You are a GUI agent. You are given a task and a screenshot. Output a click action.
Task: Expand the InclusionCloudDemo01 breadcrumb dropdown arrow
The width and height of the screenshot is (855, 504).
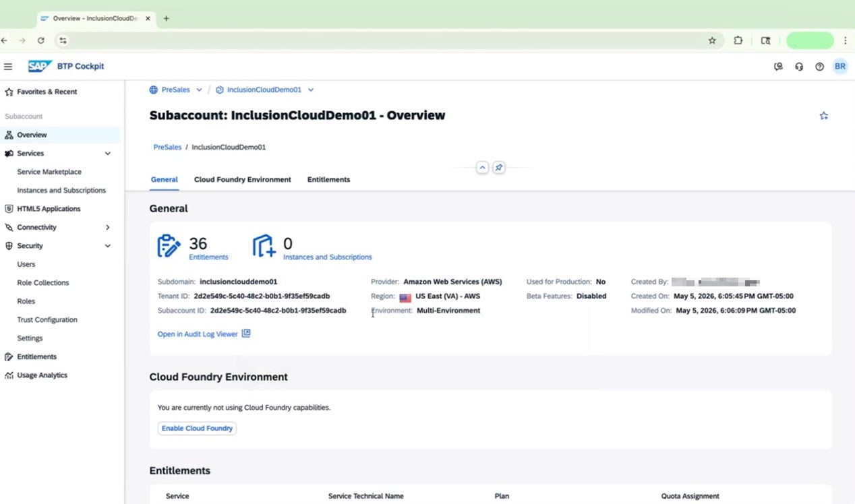(x=311, y=90)
